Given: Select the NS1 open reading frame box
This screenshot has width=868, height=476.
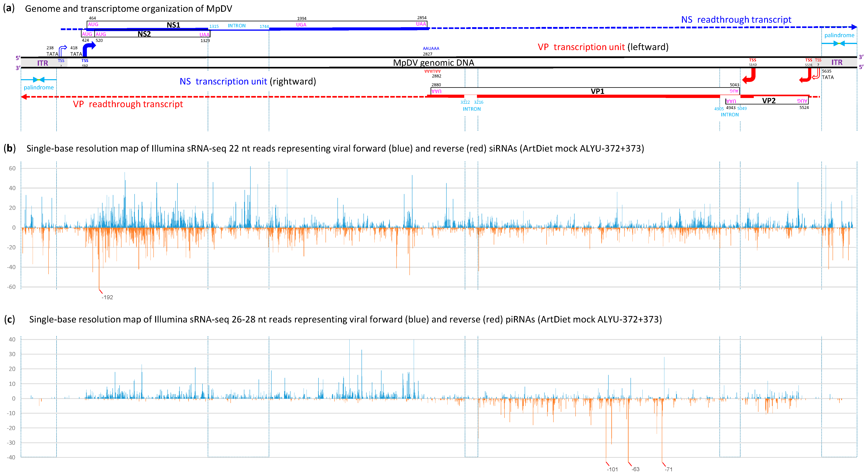Looking at the screenshot, I should 173,25.
